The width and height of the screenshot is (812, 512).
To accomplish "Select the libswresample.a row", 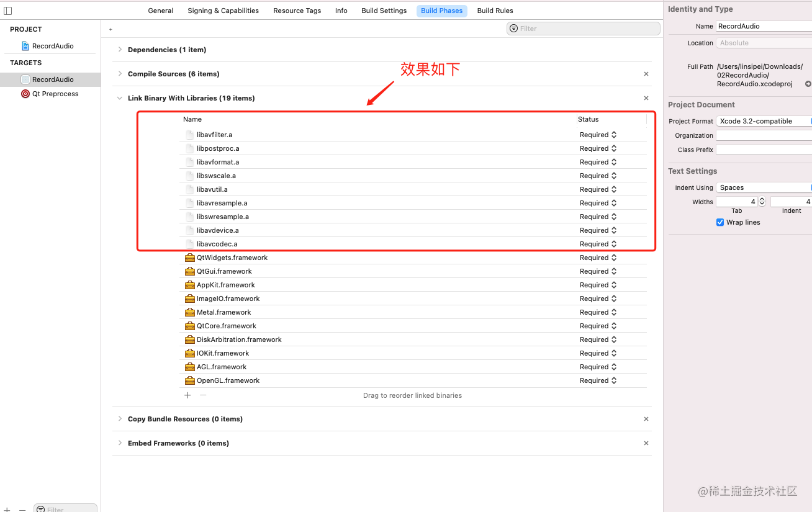I will (x=413, y=217).
